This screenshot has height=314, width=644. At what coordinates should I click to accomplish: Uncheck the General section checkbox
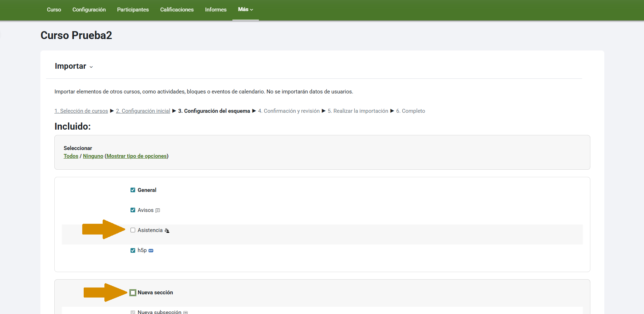click(x=133, y=190)
